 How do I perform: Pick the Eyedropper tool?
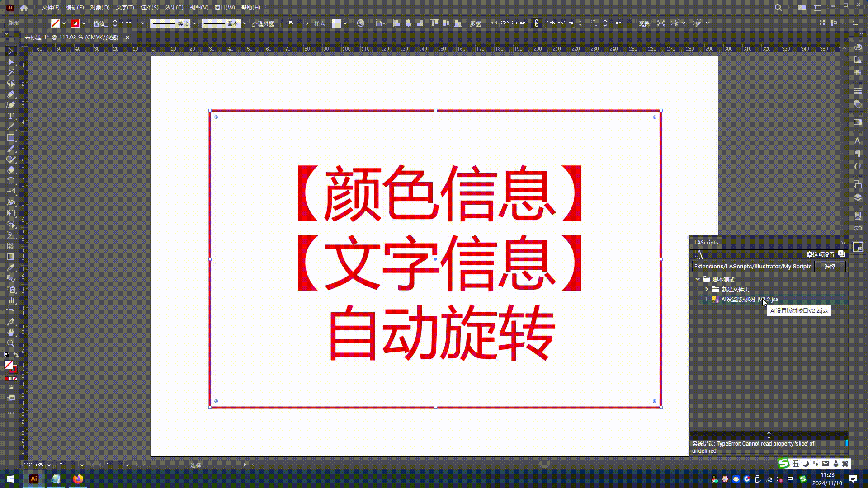[x=11, y=267]
